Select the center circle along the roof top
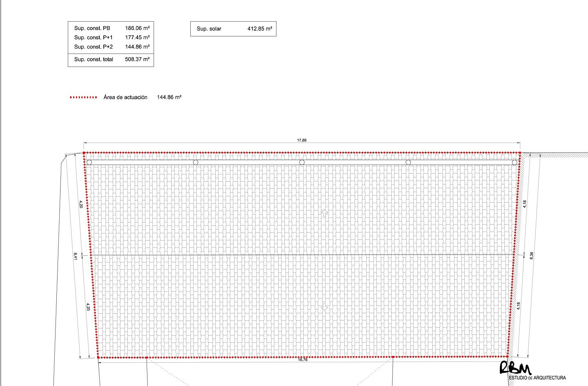 302,163
